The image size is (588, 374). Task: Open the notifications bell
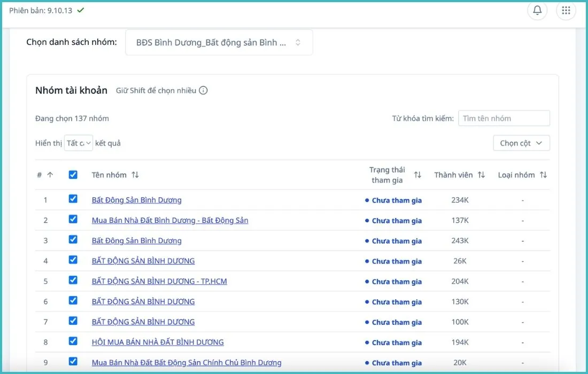(537, 11)
